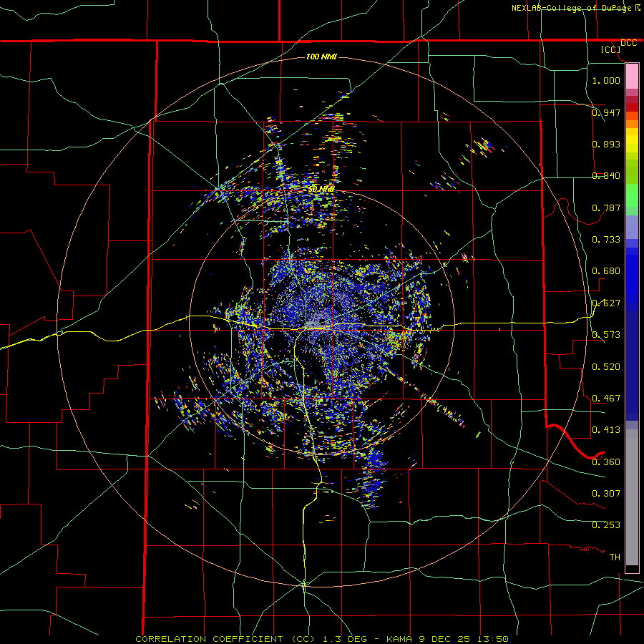Image resolution: width=644 pixels, height=644 pixels.
Task: Select the 0.733 legend value
Action: tap(606, 240)
